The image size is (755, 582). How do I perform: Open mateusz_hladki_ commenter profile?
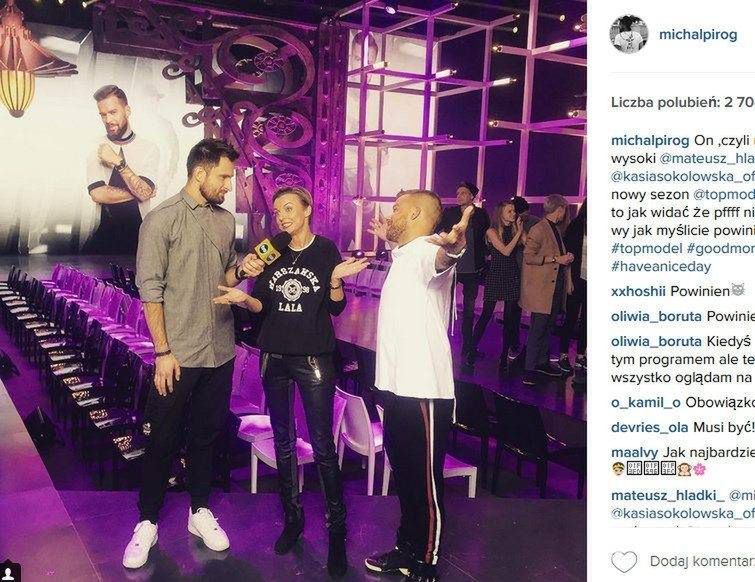pyautogui.click(x=668, y=495)
